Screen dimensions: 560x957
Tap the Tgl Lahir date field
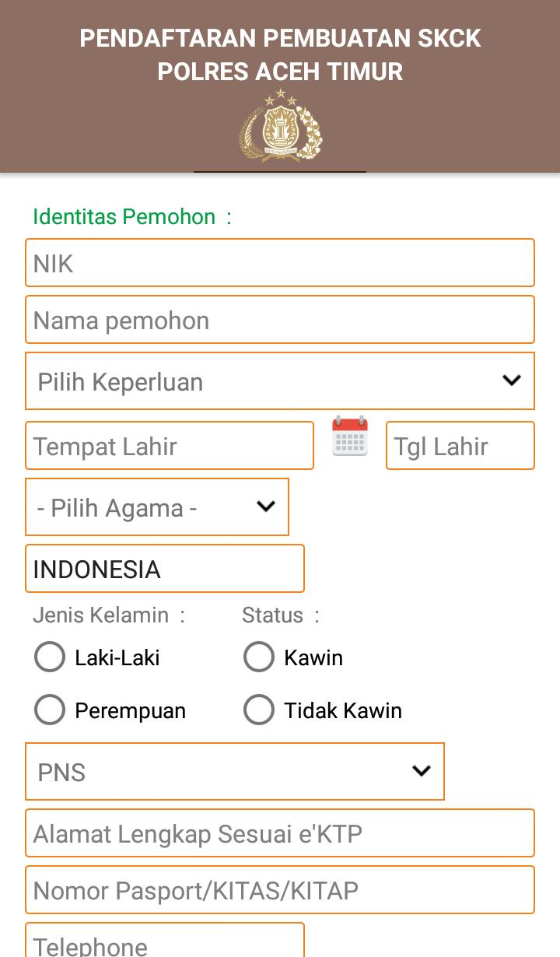click(x=460, y=446)
